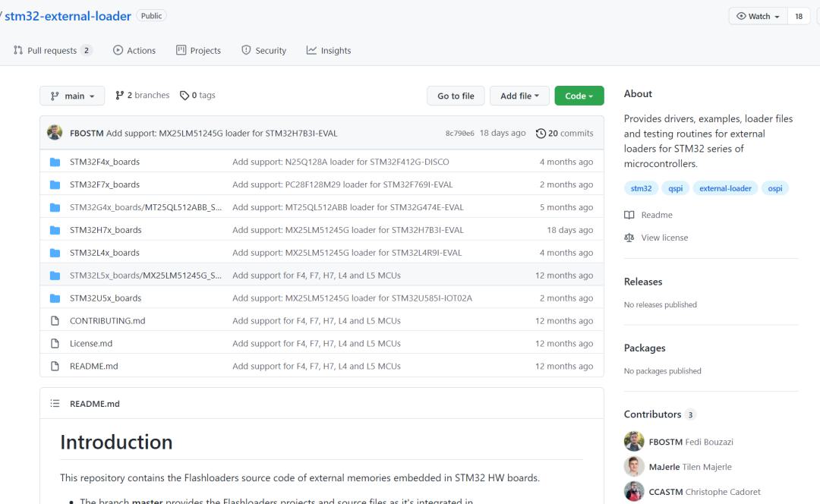This screenshot has height=504, width=820.
Task: Expand the Add file dropdown
Action: coord(519,96)
